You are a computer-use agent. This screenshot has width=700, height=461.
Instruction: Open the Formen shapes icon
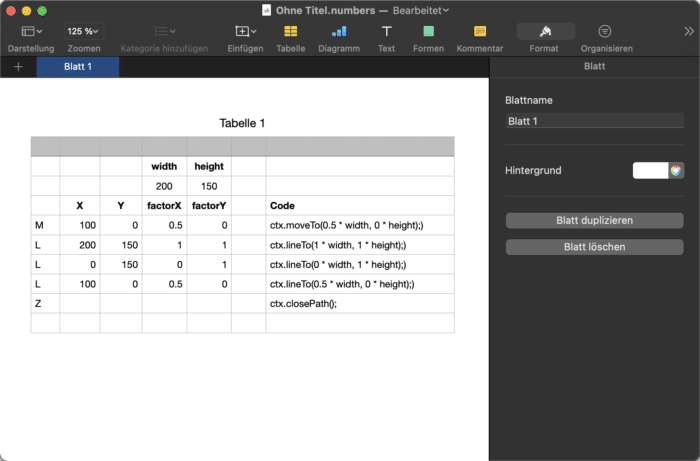(x=429, y=31)
